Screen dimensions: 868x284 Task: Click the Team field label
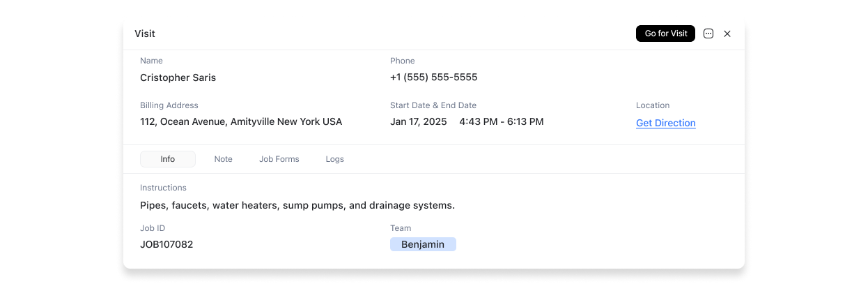[x=401, y=228]
